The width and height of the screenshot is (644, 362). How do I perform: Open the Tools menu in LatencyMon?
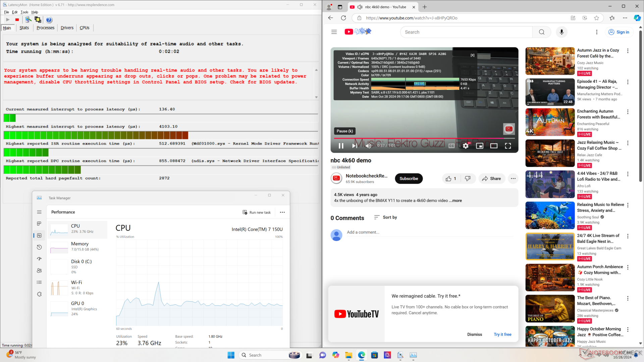click(x=24, y=12)
